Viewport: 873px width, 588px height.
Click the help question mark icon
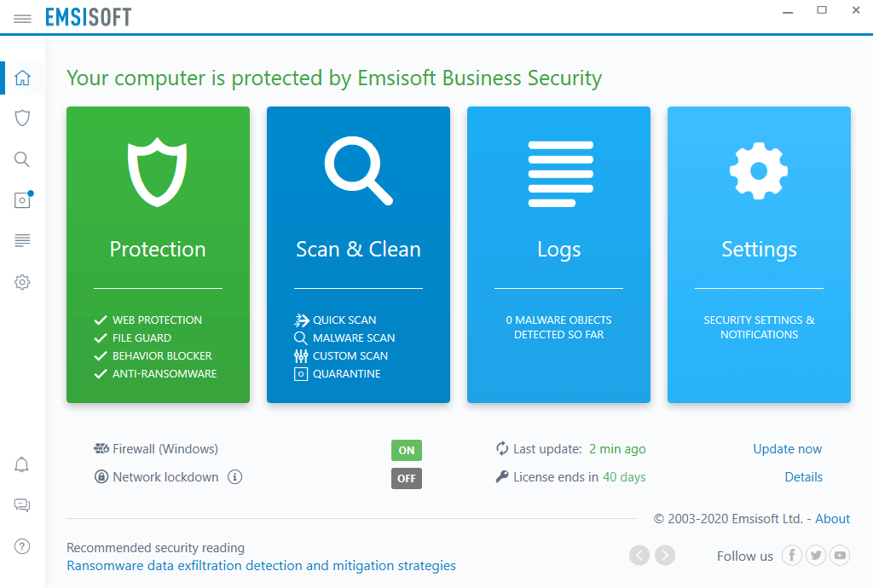pos(22,546)
